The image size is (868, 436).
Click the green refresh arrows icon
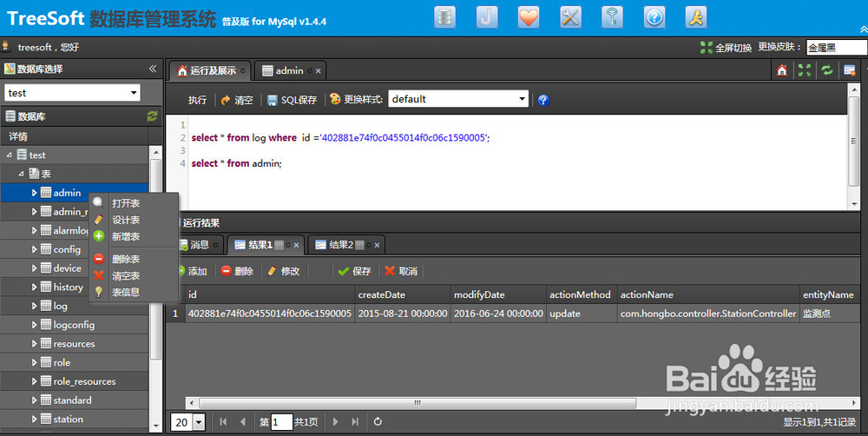tap(827, 69)
